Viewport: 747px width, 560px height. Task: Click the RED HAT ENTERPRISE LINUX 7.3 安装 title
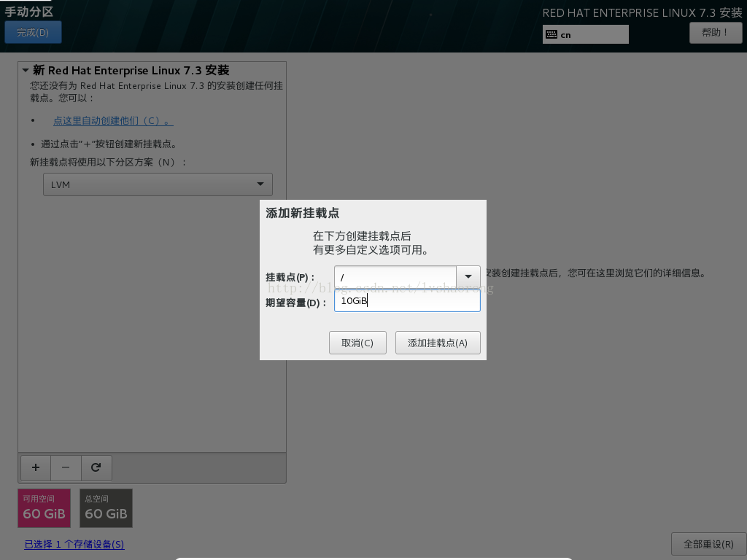point(642,13)
